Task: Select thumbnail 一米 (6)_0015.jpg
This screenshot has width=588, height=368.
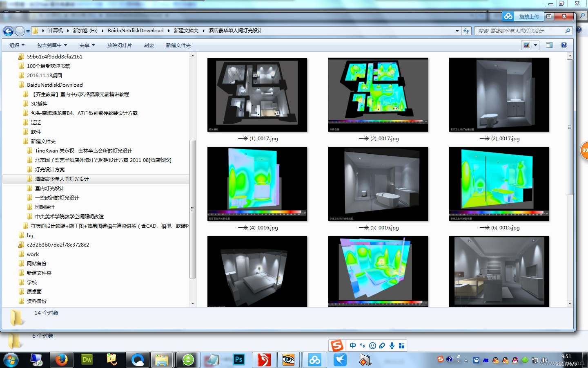Action: tap(499, 184)
